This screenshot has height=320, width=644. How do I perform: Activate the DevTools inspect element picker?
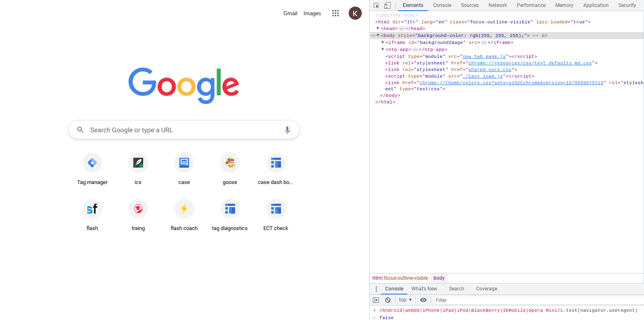pos(376,5)
